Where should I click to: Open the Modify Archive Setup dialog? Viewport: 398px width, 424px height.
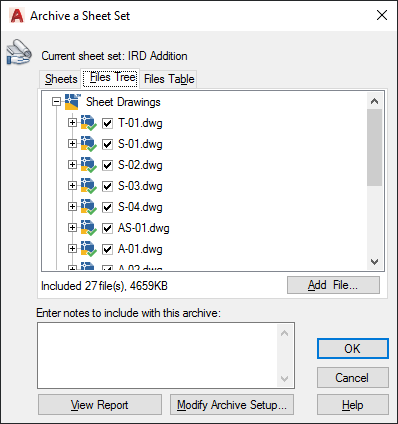coord(232,405)
